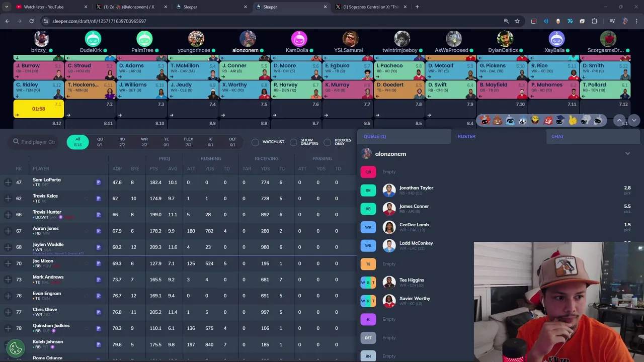This screenshot has width=644, height=362.
Task: Sort players by projected PTS column
Action: (x=153, y=169)
